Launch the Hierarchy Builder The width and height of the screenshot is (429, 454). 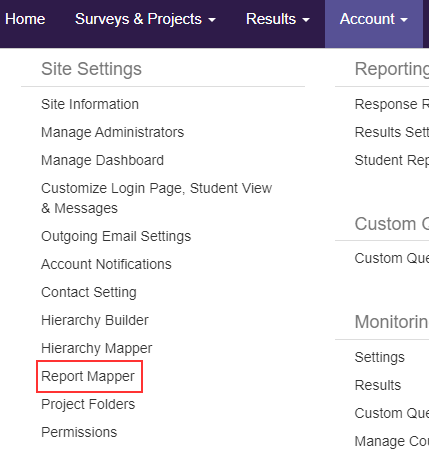(x=95, y=320)
